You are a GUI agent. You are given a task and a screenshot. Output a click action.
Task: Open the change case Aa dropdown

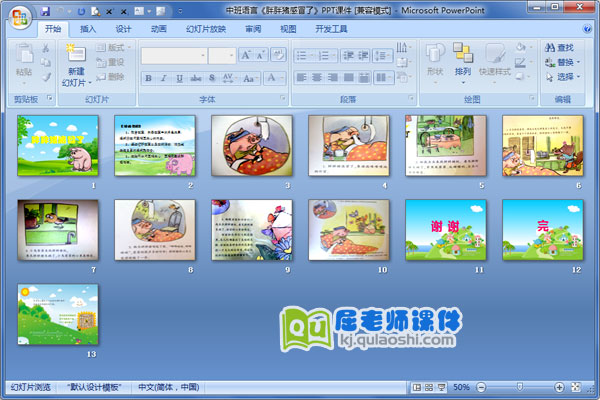coord(250,78)
